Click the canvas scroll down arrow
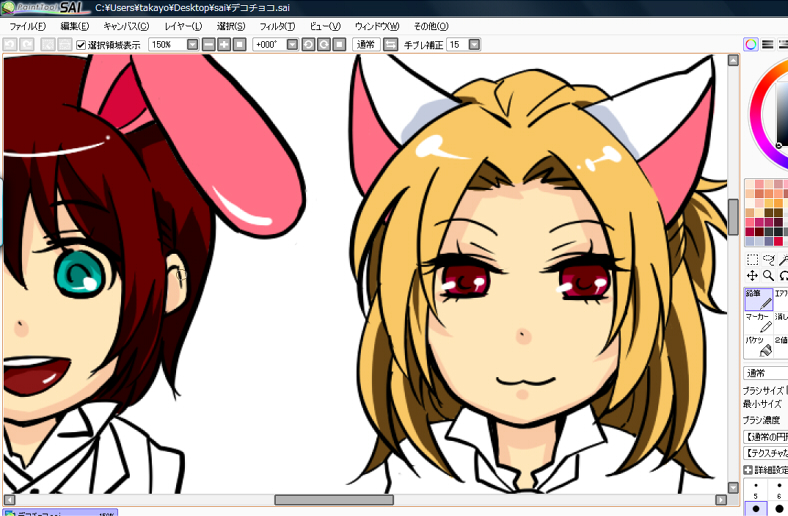Screen dimensions: 788x516 point(733,487)
